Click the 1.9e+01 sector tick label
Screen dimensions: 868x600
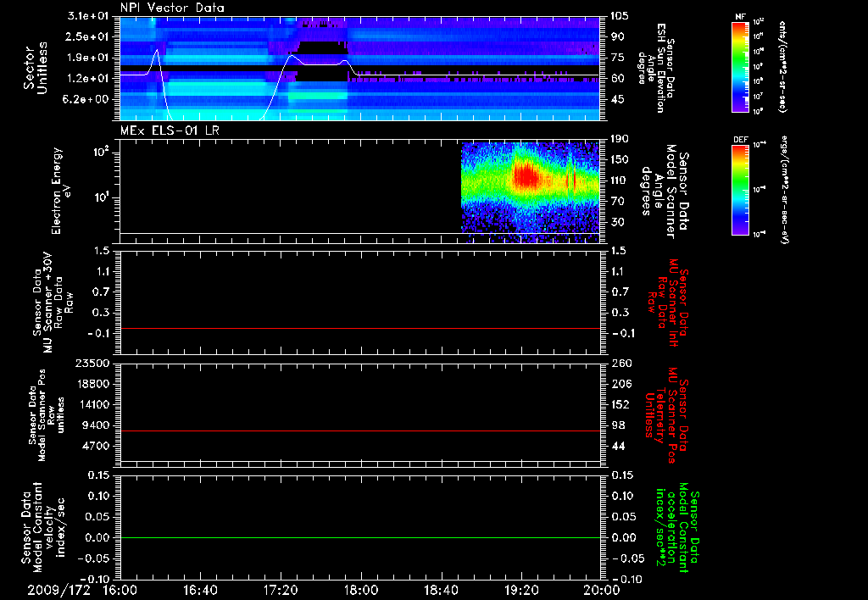click(x=87, y=58)
